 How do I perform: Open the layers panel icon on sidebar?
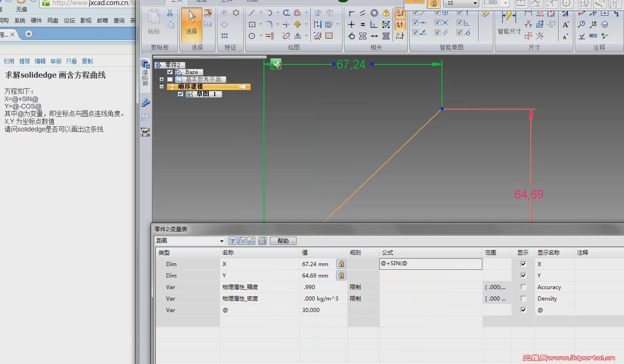[145, 118]
